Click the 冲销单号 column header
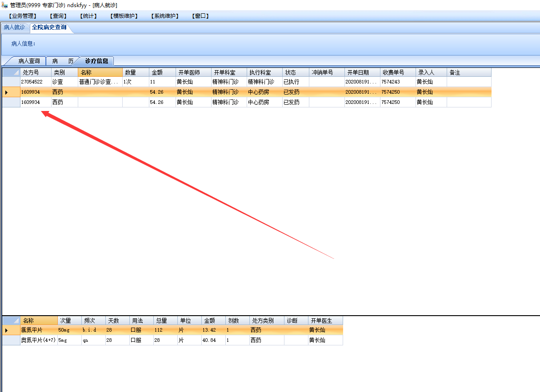The width and height of the screenshot is (540, 392). click(327, 72)
